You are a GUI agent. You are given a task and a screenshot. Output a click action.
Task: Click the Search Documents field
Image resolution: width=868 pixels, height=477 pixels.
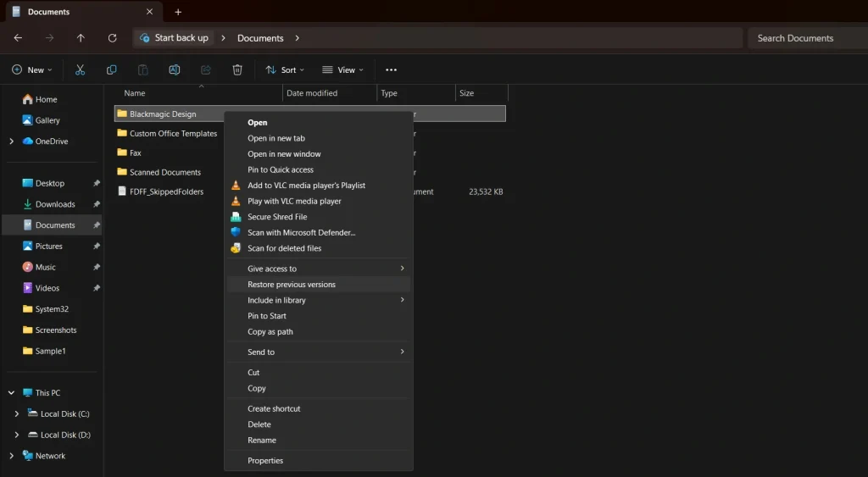pos(808,38)
